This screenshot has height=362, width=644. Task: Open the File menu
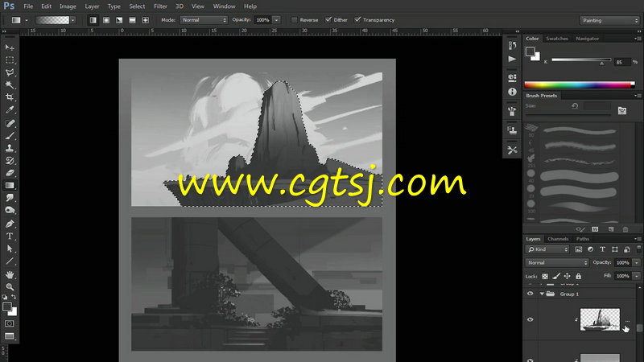pyautogui.click(x=28, y=6)
